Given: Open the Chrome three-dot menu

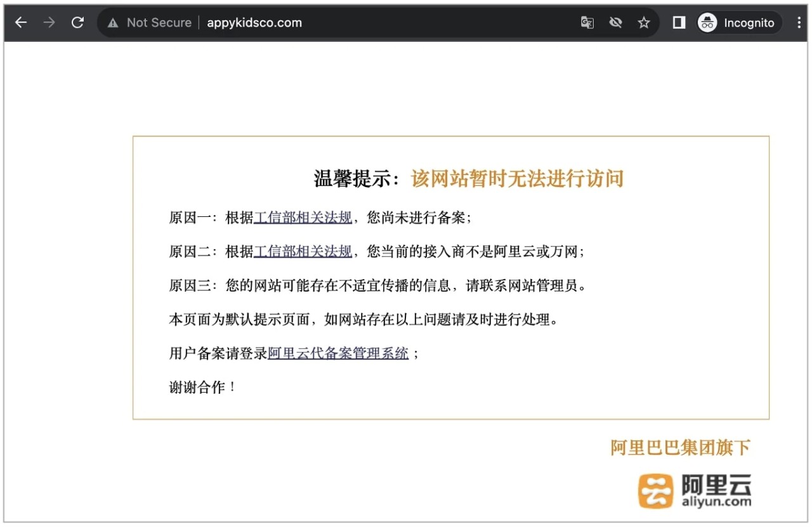Looking at the screenshot, I should pos(799,23).
